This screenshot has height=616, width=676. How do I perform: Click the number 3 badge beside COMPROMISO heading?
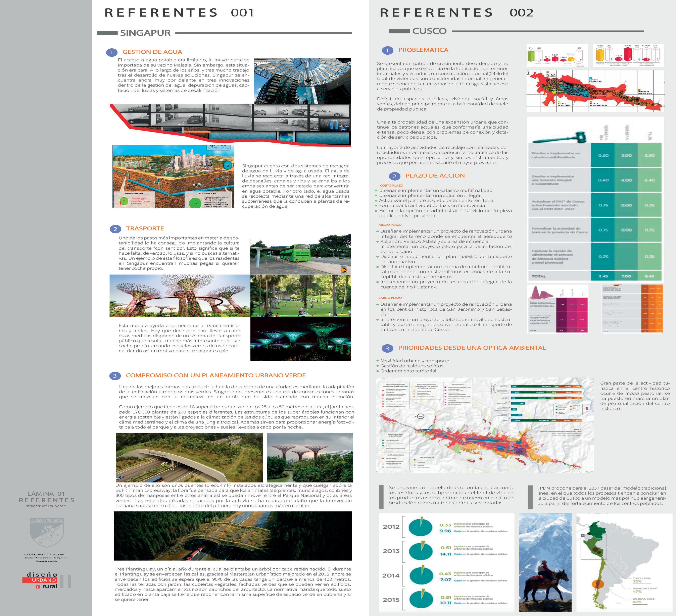[x=115, y=376]
